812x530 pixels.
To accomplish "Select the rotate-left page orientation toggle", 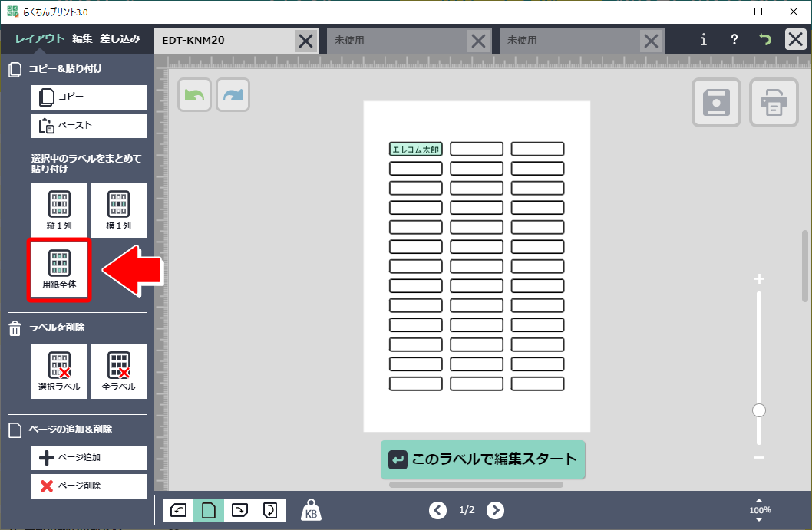I will click(x=178, y=510).
